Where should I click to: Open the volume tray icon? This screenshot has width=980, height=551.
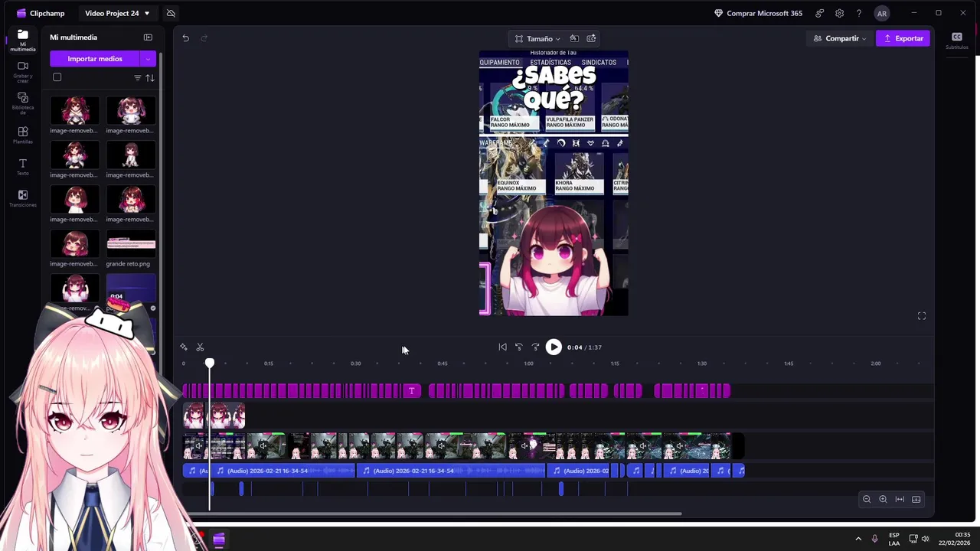pyautogui.click(x=925, y=539)
